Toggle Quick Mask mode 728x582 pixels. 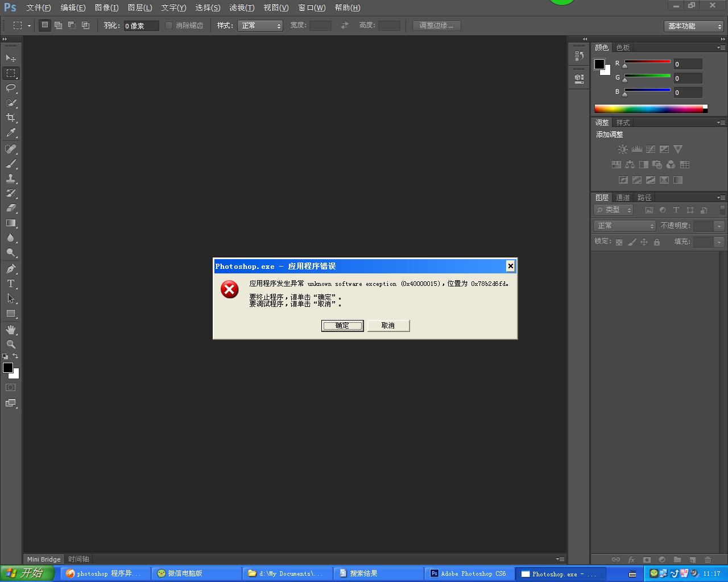pyautogui.click(x=10, y=388)
